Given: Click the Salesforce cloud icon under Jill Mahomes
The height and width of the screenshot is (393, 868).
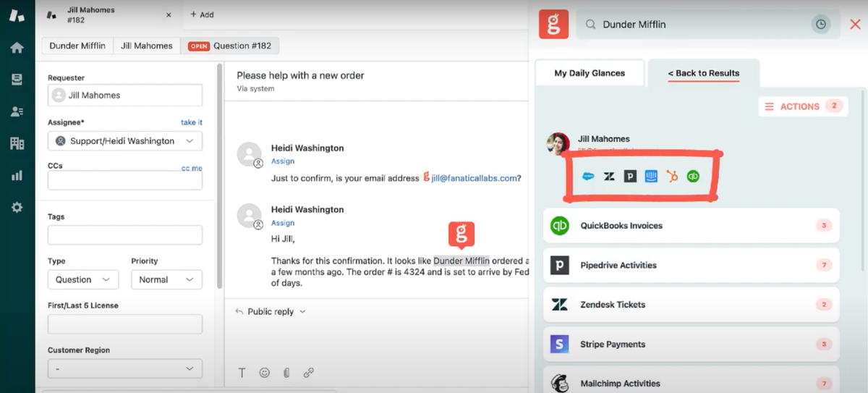Looking at the screenshot, I should click(x=588, y=176).
